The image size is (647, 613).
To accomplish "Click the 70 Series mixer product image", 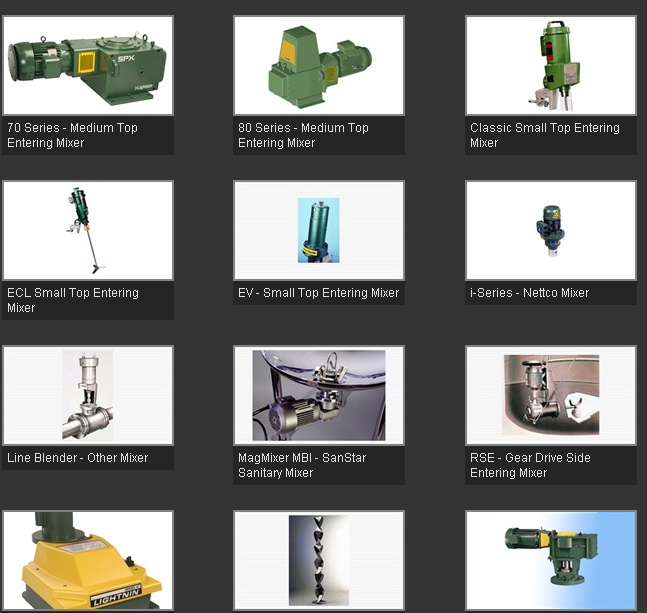I will 88,65.
